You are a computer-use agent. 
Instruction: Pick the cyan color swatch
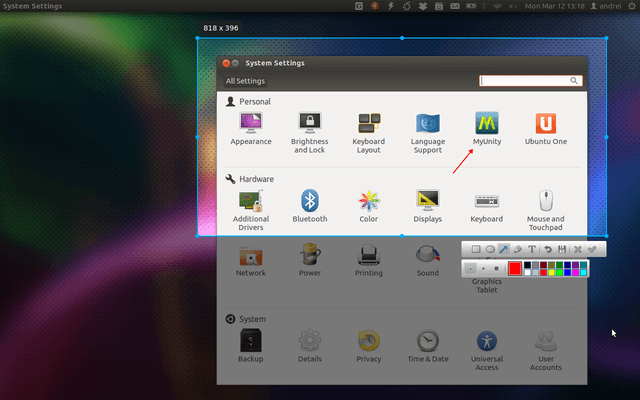[x=584, y=272]
